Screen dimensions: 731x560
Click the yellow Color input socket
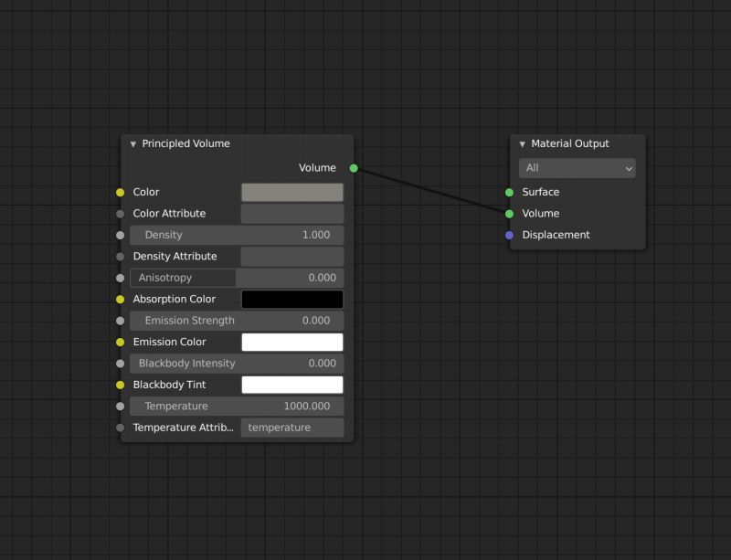tap(120, 192)
